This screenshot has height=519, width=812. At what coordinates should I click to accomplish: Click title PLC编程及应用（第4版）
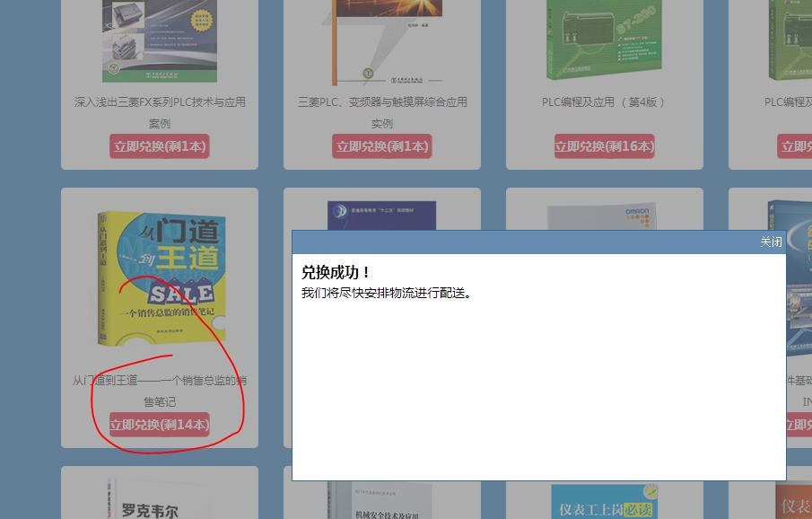coord(604,102)
